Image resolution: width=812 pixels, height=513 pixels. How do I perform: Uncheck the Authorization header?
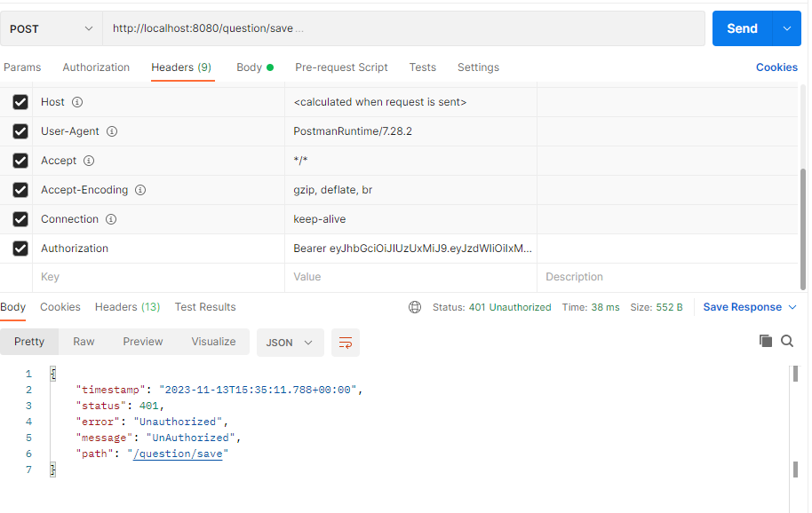pyautogui.click(x=20, y=248)
